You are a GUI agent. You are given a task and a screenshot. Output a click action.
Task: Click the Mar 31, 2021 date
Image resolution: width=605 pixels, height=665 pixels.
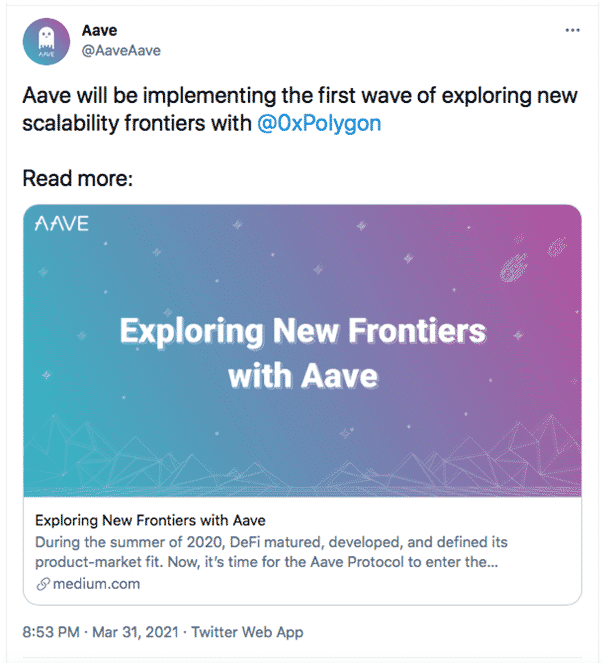coord(137,632)
